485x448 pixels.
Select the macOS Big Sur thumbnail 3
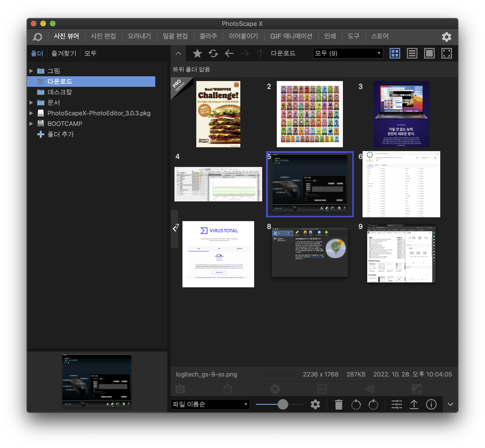401,114
